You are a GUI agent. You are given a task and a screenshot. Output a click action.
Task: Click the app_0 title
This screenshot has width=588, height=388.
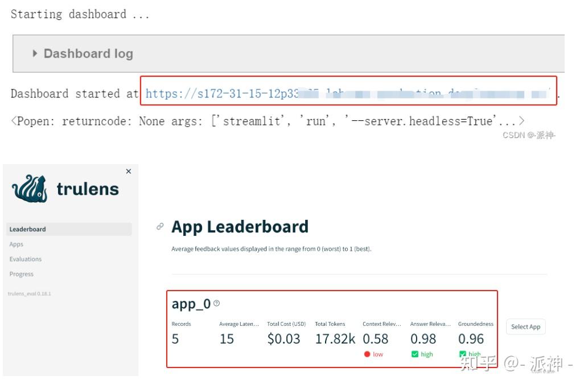(191, 304)
